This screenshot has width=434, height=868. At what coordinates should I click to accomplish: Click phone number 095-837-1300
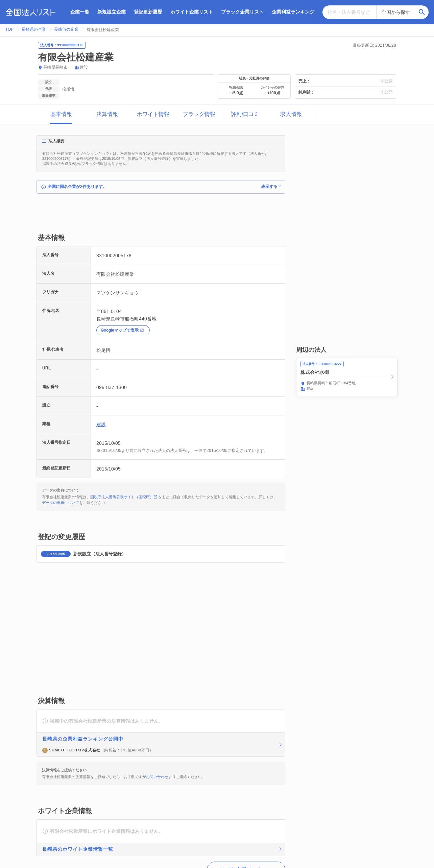(112, 387)
